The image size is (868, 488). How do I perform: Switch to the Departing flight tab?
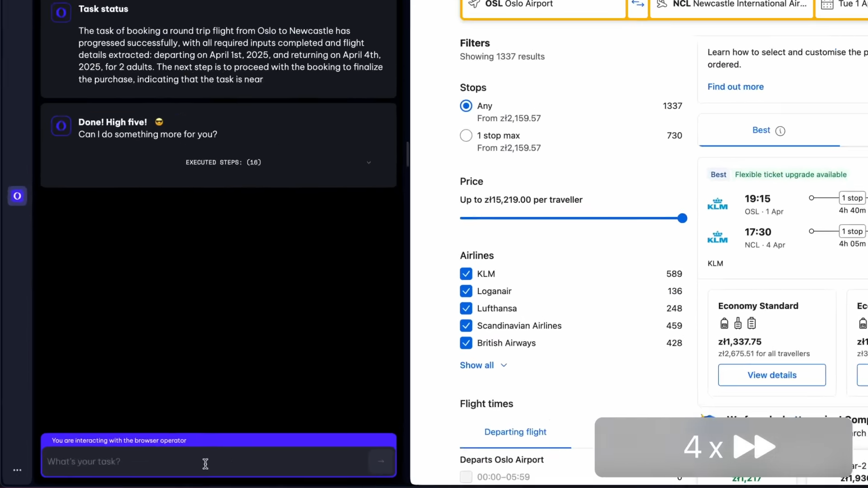(x=515, y=432)
